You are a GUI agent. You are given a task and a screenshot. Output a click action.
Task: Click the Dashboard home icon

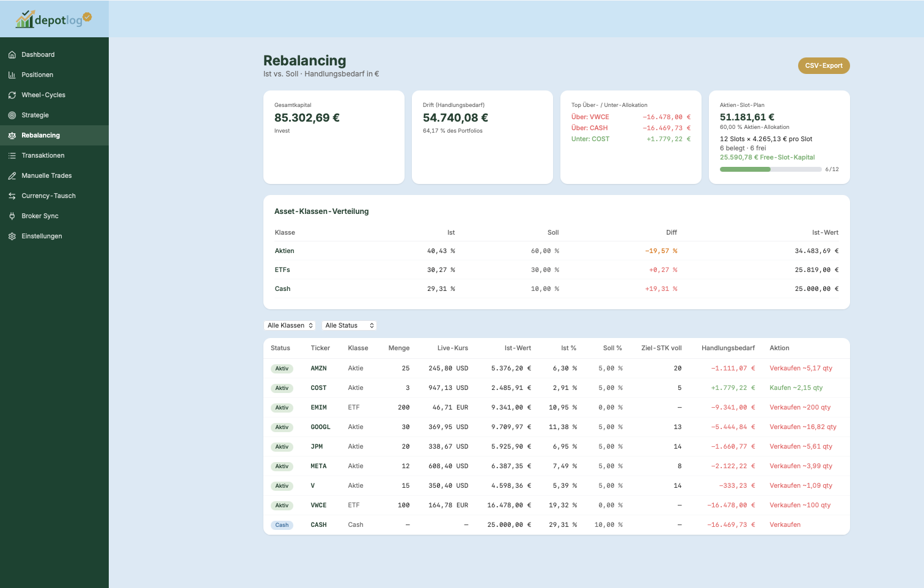coord(12,55)
